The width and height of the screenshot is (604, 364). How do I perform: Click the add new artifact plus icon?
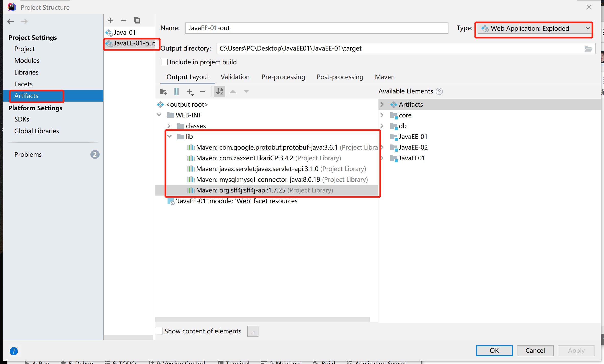[110, 20]
